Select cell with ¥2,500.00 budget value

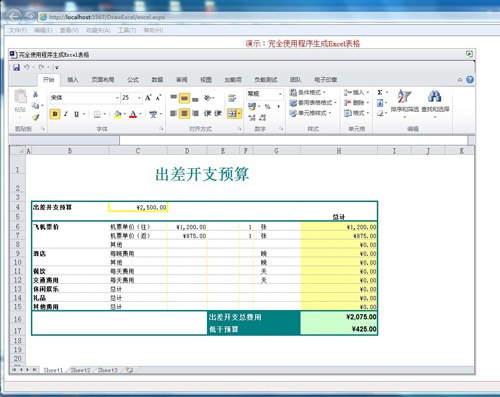(138, 207)
